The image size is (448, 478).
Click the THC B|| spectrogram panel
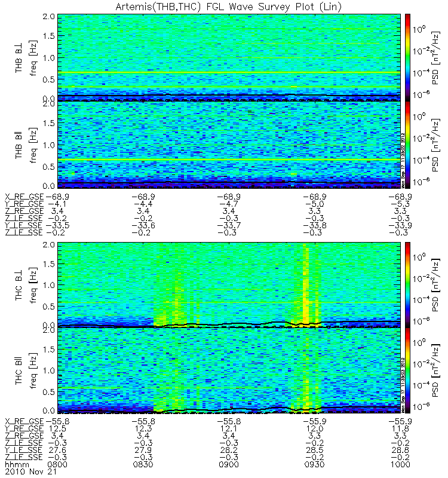click(229, 370)
